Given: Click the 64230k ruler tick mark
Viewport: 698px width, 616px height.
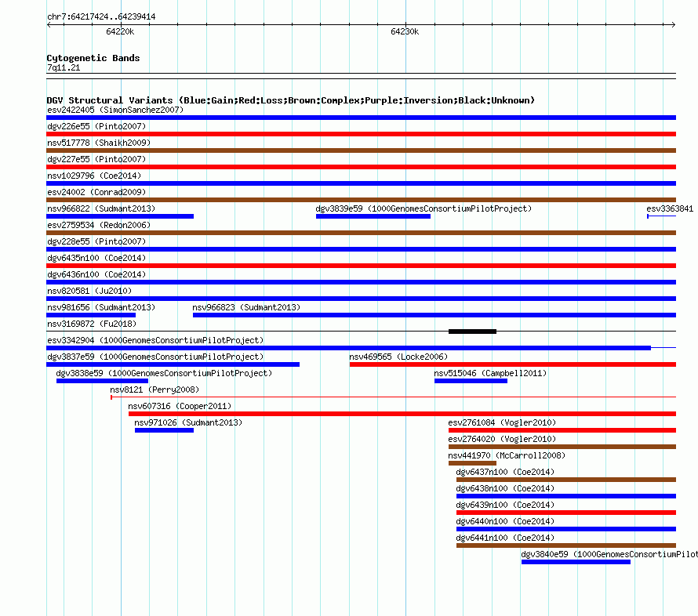Looking at the screenshot, I should point(405,24).
